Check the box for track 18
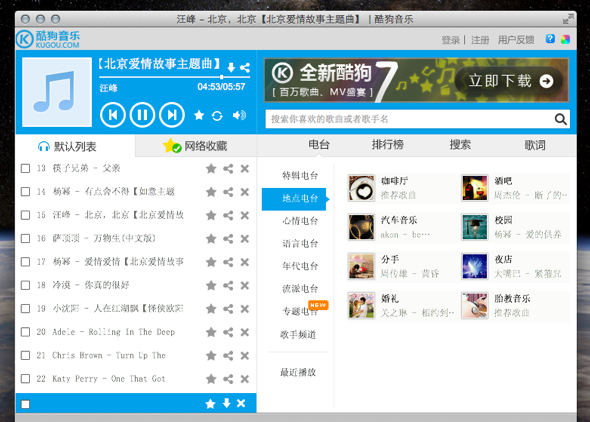590x422 pixels. pos(26,285)
